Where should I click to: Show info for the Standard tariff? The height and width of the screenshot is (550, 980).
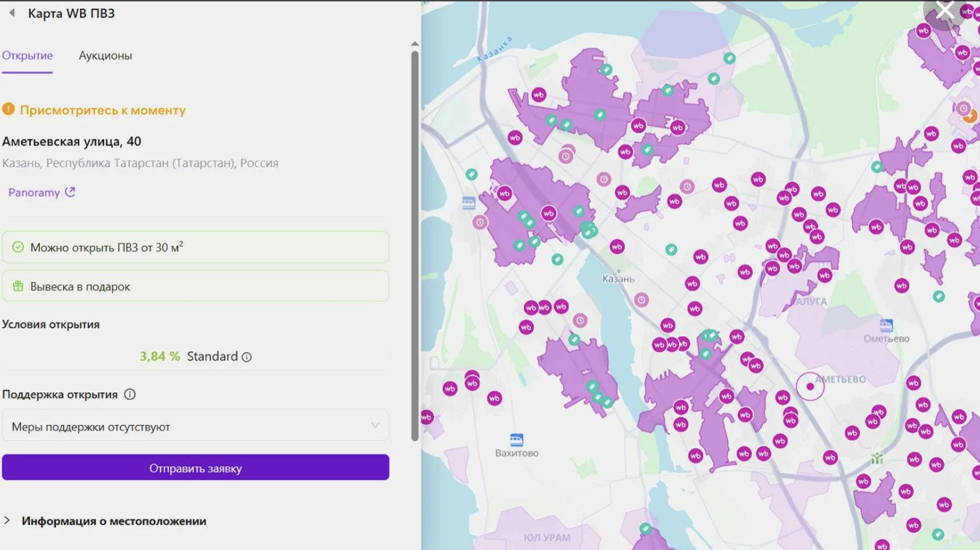(247, 357)
